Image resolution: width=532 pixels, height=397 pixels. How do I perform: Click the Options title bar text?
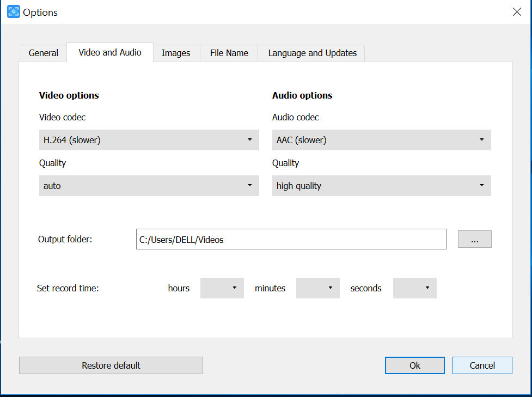click(x=40, y=12)
